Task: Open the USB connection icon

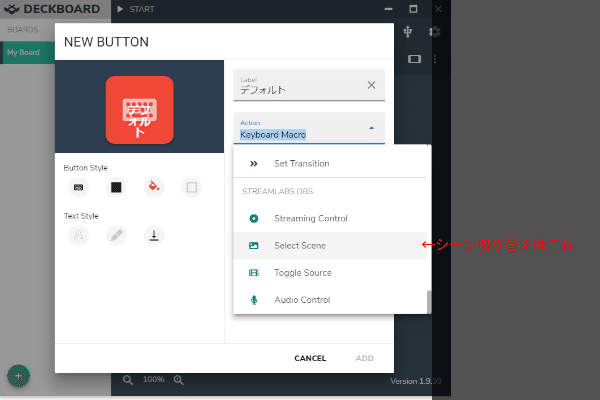Action: click(x=408, y=31)
